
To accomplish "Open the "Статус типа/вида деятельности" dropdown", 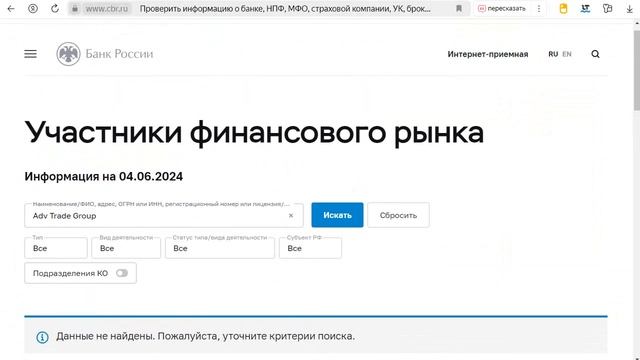I will [x=220, y=248].
